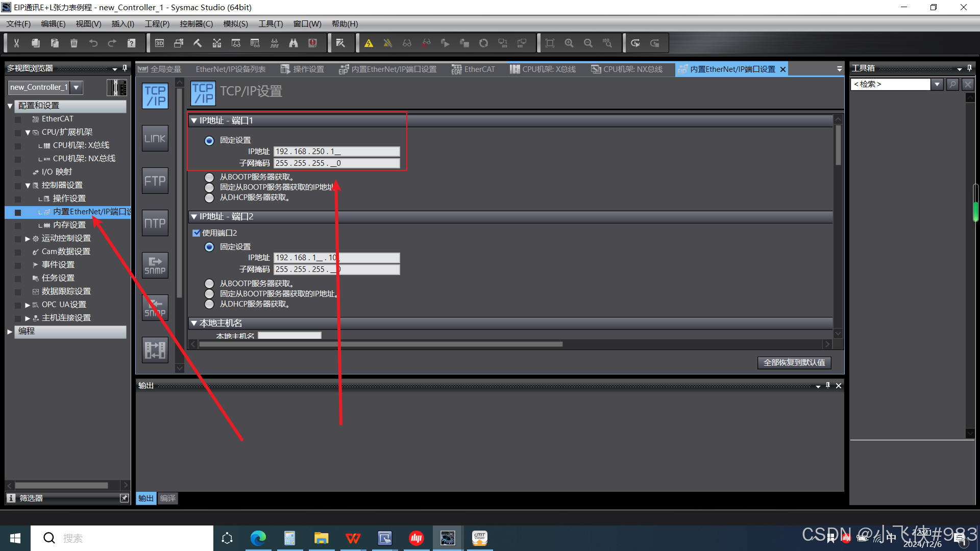Select port 2 从BOOTP服务器获取 radio button
The height and width of the screenshot is (551, 980).
209,284
